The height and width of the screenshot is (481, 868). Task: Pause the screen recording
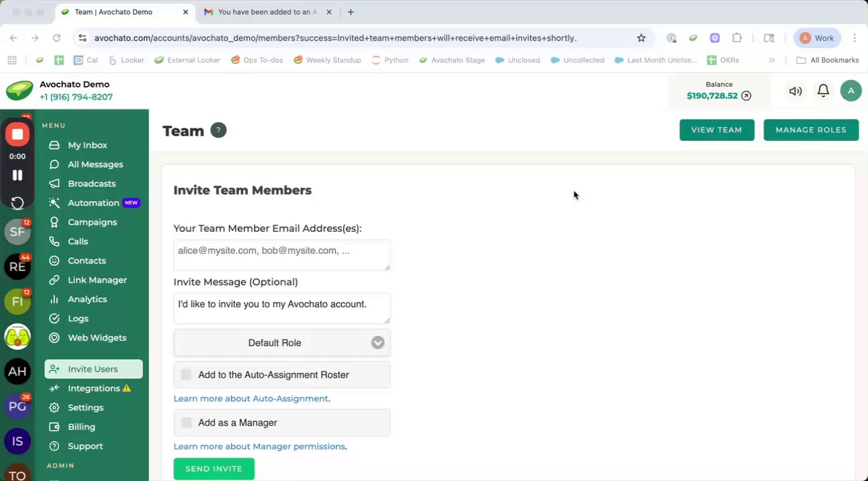click(17, 175)
